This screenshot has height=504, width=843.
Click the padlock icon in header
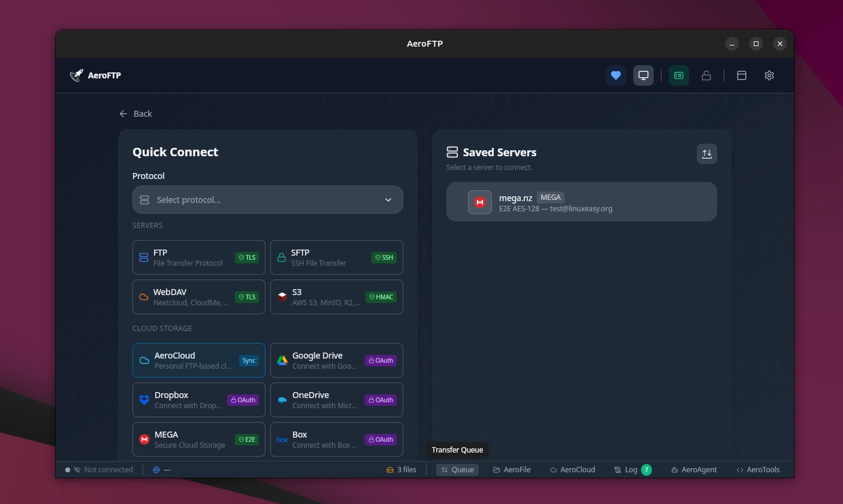click(x=706, y=75)
